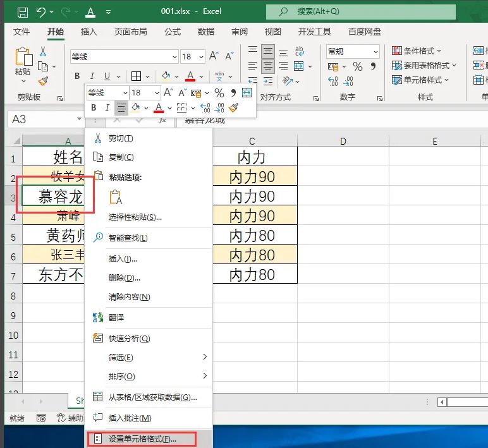
Task: Click the wén phonetic guide icon in the ribbon
Action: tap(219, 76)
